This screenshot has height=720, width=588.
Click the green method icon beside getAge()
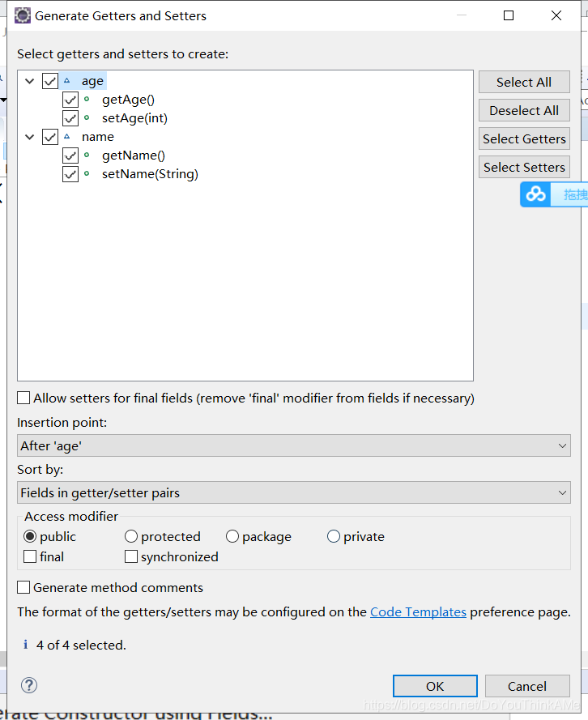tap(87, 99)
